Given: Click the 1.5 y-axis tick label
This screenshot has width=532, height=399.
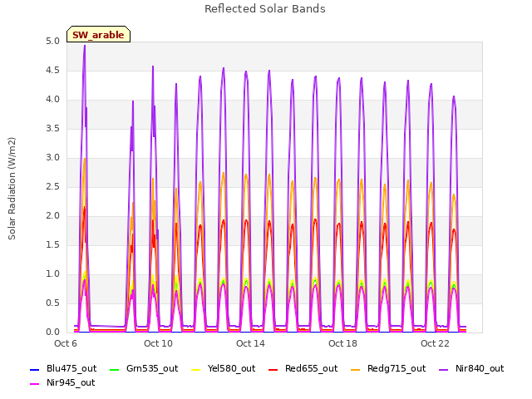Looking at the screenshot, I should click(x=52, y=244).
